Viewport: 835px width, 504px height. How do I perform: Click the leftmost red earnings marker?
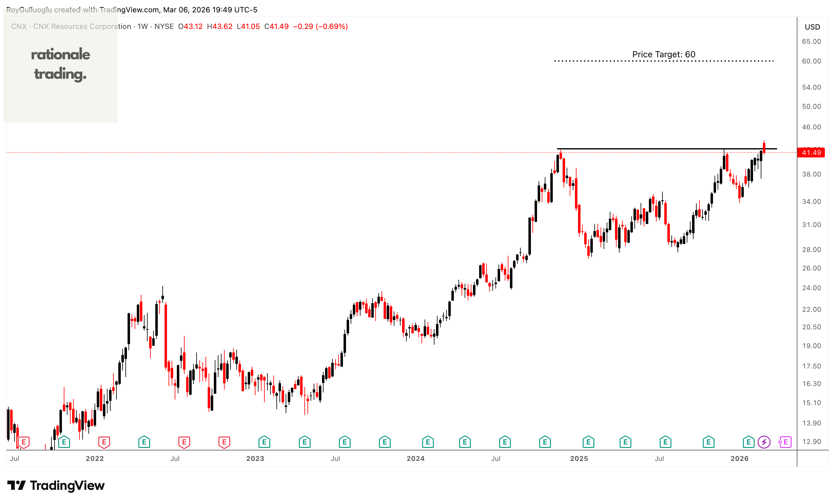pos(23,442)
